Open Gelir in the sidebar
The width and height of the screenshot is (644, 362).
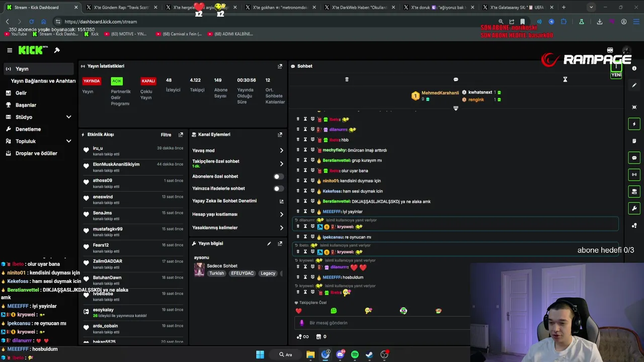click(21, 93)
